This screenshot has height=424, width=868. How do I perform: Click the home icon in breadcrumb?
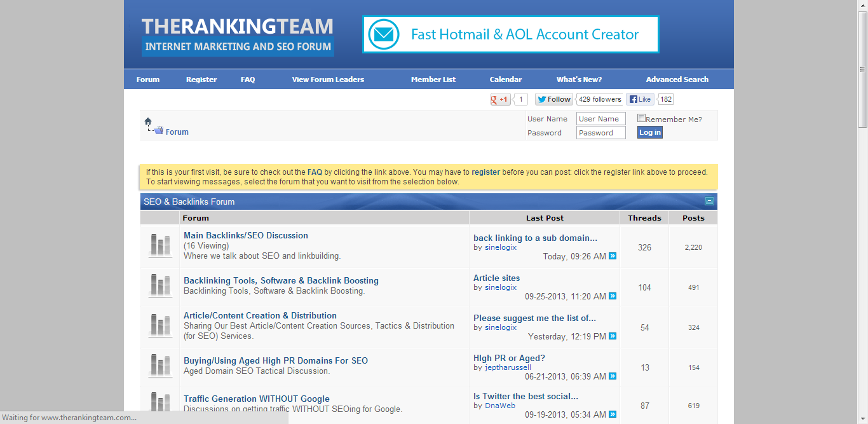tap(148, 121)
